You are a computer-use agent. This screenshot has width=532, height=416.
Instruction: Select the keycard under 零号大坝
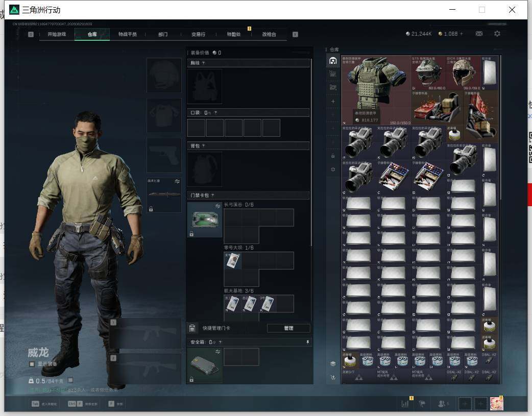pyautogui.click(x=233, y=261)
